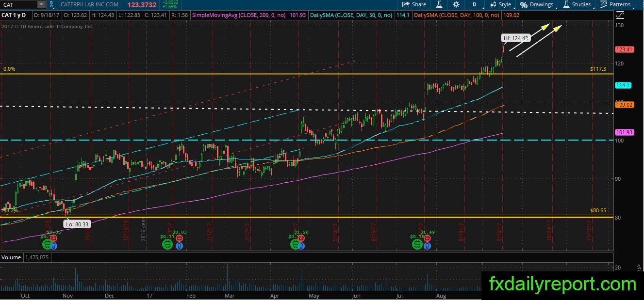Open the symbol selector dropdown arrow
Image resolution: width=644 pixels, height=300 pixels.
pos(41,4)
